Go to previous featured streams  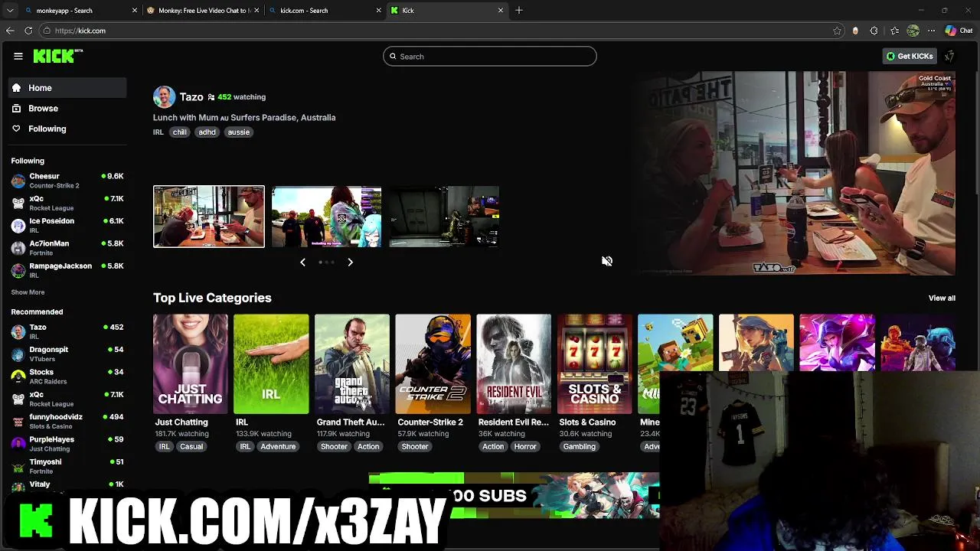coord(302,262)
